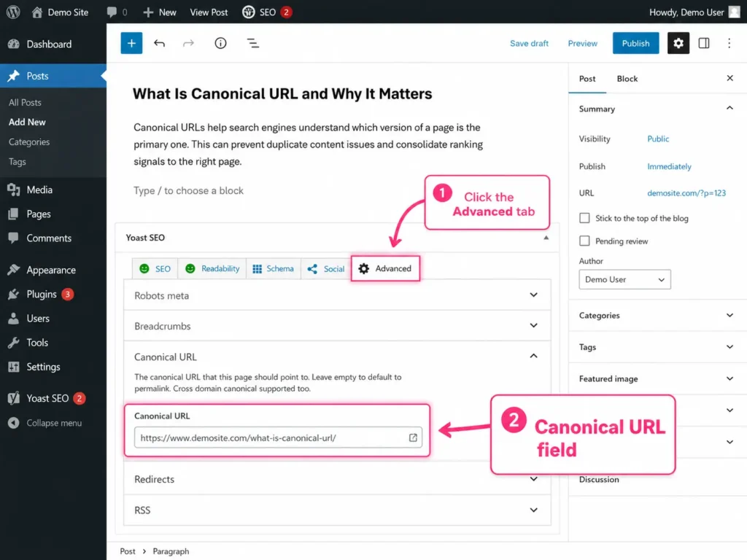The width and height of the screenshot is (747, 560).
Task: Open the three-dot options menu
Action: point(729,43)
